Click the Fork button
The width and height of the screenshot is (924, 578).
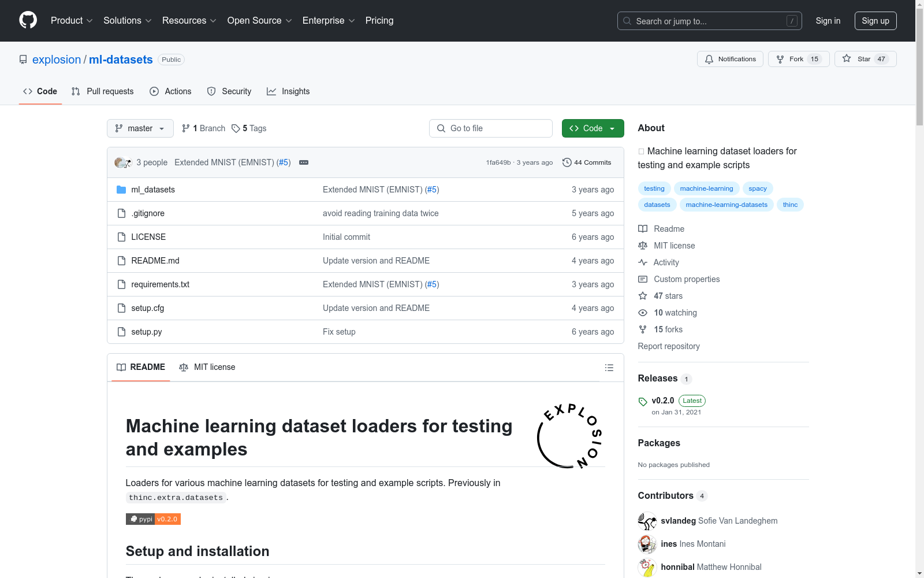click(x=799, y=59)
